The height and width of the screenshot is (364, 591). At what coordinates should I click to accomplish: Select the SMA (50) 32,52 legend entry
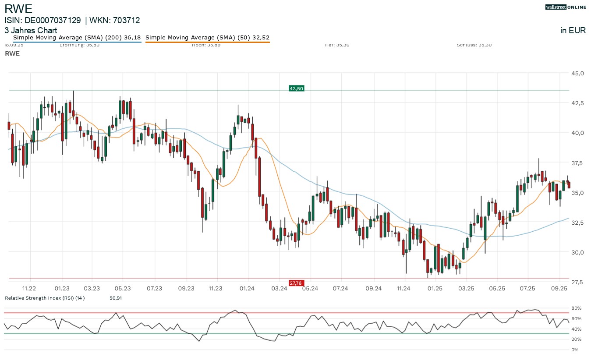207,38
